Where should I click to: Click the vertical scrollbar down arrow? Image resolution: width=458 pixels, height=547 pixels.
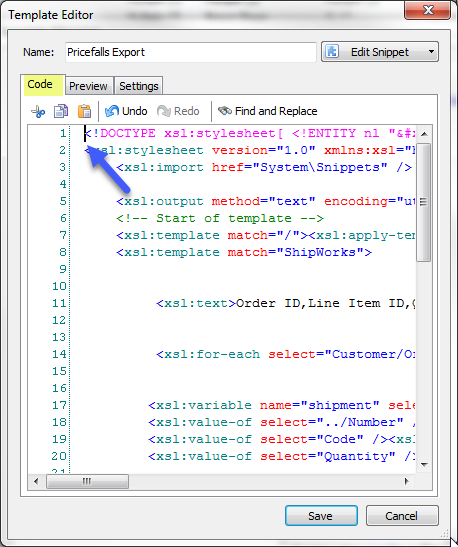[424, 465]
